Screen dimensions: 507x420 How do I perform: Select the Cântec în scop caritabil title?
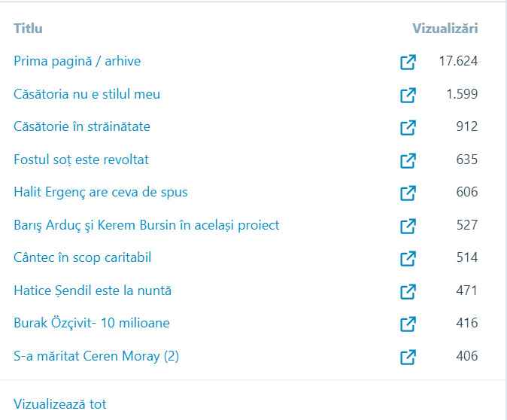83,258
